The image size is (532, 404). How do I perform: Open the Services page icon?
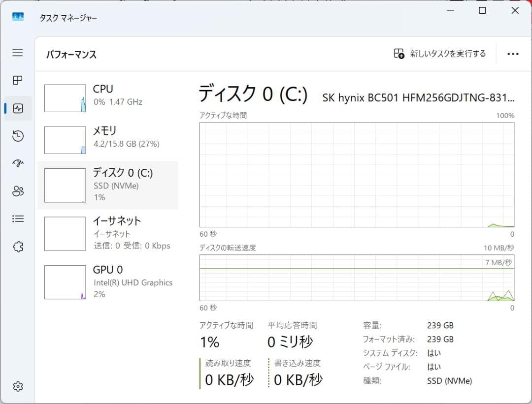click(18, 246)
